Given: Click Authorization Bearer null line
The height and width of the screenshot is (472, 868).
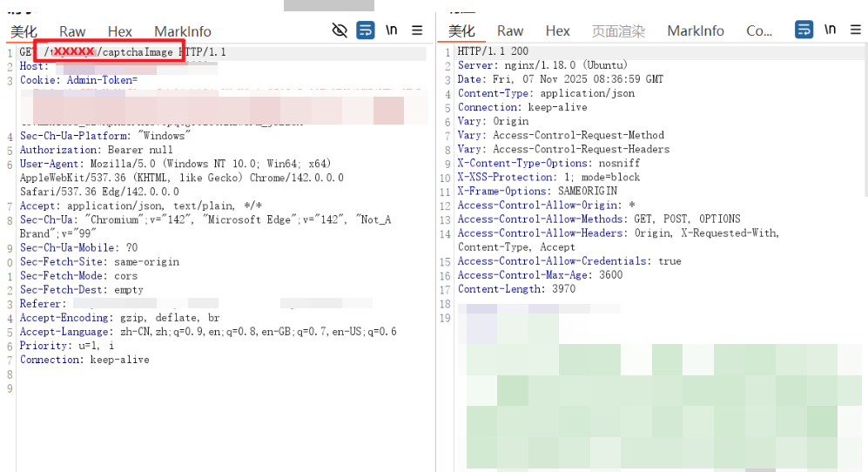Looking at the screenshot, I should point(97,150).
